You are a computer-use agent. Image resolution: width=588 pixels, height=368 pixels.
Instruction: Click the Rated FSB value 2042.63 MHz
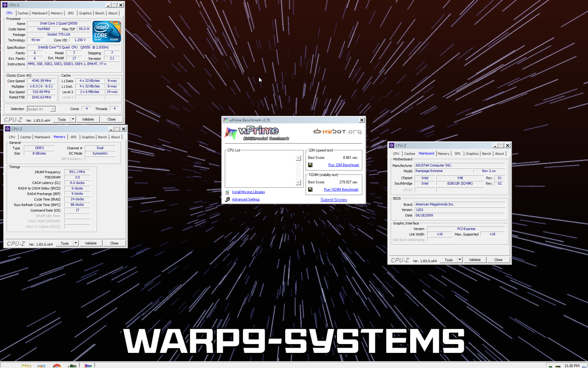41,98
